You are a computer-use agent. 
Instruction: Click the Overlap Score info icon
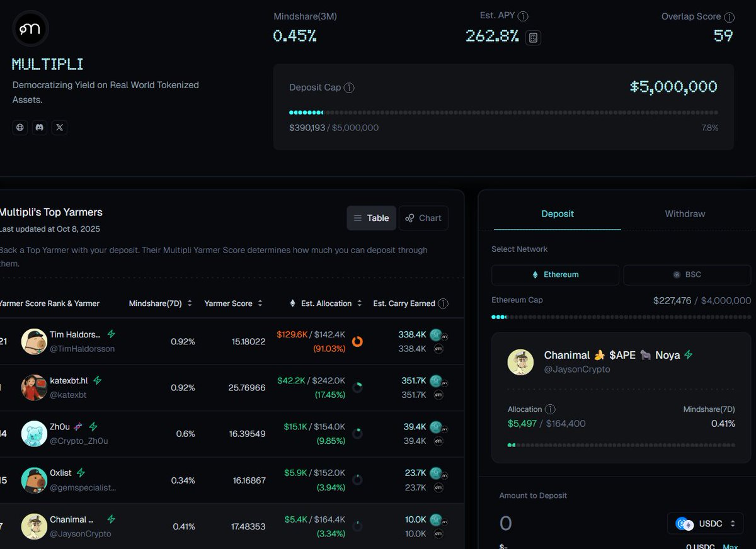tap(730, 17)
